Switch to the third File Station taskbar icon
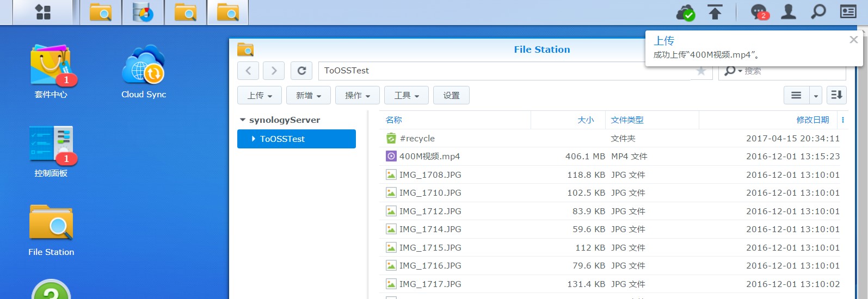The height and width of the screenshot is (299, 868). pyautogui.click(x=186, y=12)
